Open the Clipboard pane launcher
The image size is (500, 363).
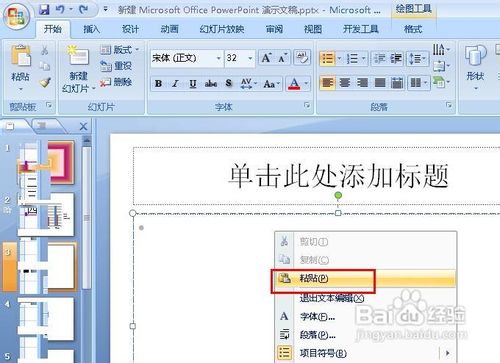49,105
